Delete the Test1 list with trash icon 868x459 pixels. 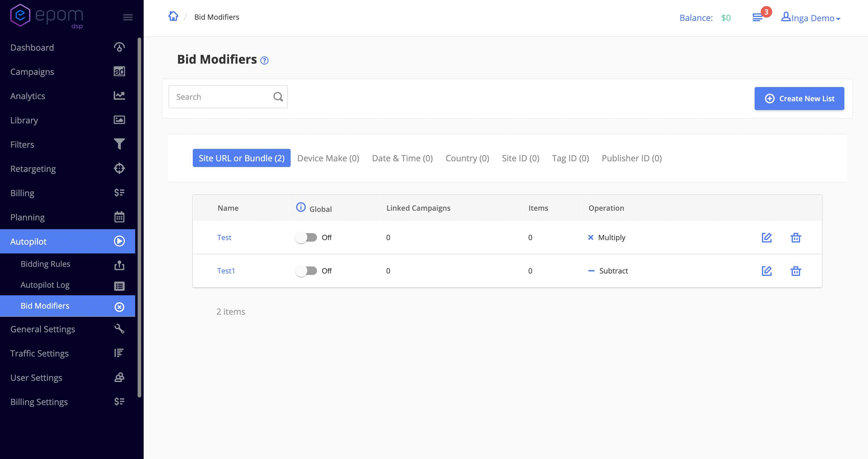click(796, 271)
